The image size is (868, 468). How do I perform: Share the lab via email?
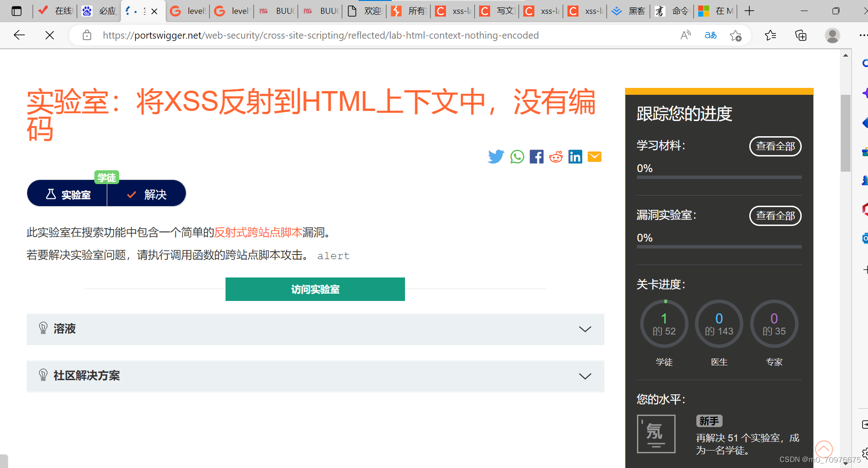coord(594,156)
